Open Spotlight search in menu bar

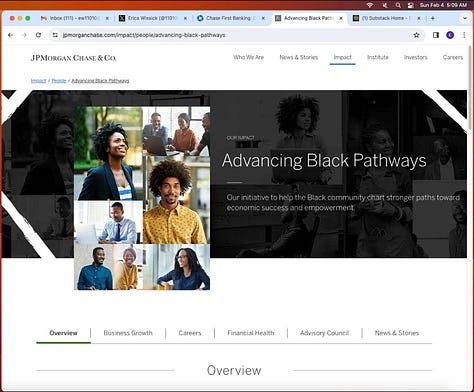coord(398,5)
